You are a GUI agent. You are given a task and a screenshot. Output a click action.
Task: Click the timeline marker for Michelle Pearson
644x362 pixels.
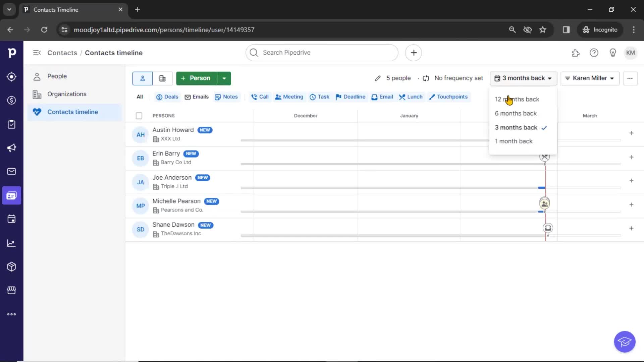544,204
